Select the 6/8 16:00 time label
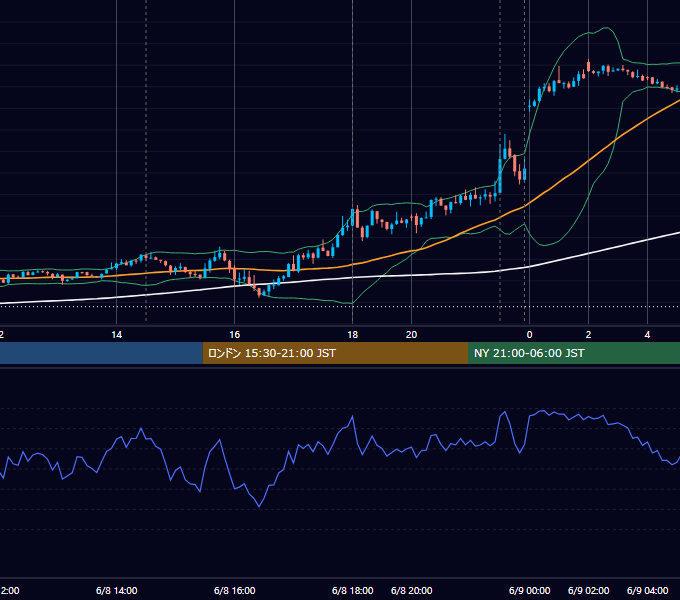Screen dimensions: 680x600 (x=235, y=590)
